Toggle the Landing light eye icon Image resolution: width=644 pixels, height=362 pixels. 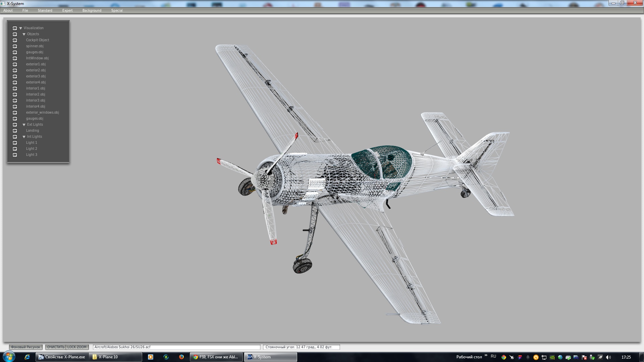15,131
